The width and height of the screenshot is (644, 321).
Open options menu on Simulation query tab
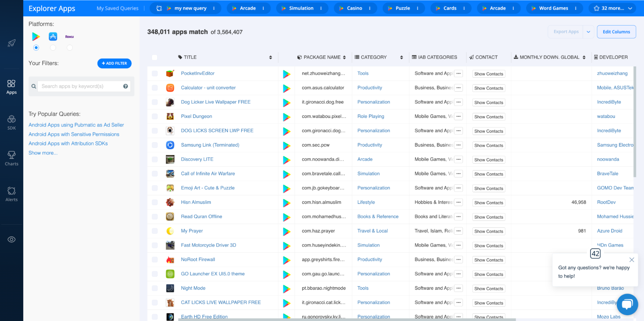(x=321, y=8)
